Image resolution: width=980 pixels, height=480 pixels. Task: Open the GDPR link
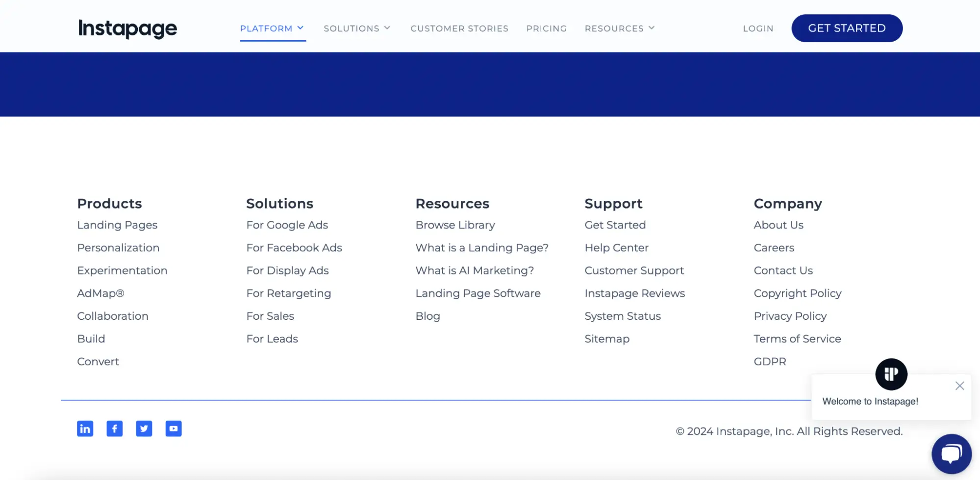pyautogui.click(x=770, y=361)
